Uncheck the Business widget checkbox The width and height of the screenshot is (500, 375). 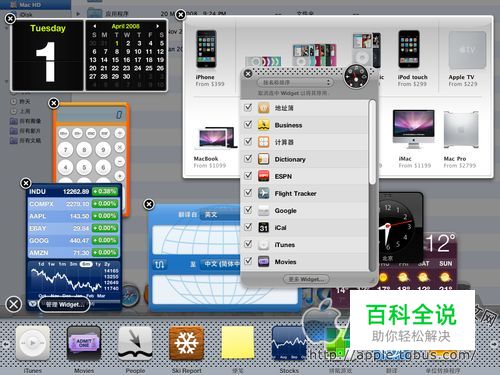[x=248, y=124]
